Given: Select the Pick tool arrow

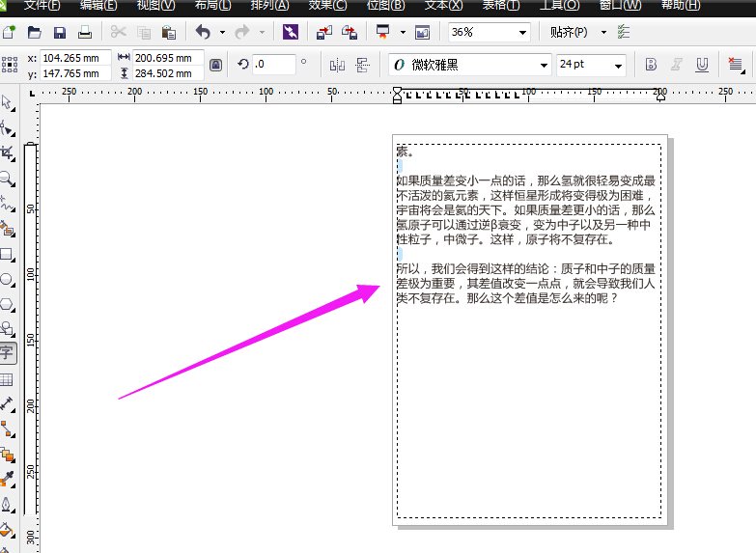Looking at the screenshot, I should tap(6, 103).
